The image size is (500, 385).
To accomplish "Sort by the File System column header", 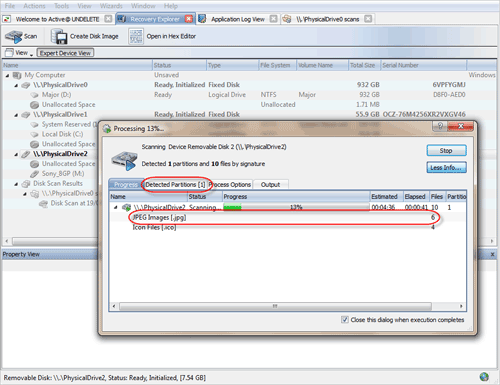I will click(x=277, y=65).
